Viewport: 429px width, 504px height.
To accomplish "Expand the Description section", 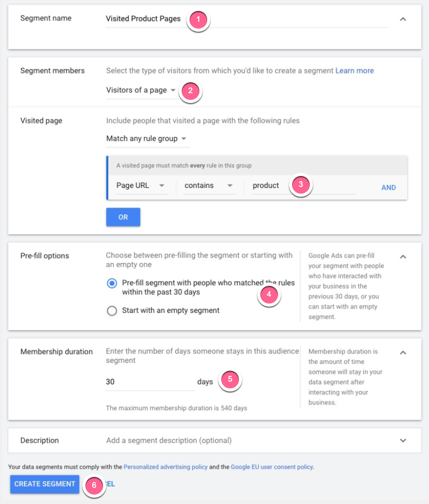I will coord(402,440).
